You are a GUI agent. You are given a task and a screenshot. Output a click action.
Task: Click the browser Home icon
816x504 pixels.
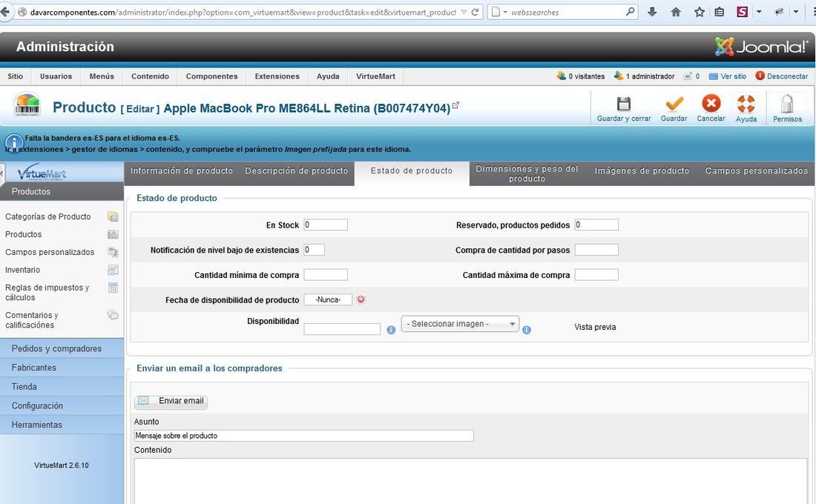676,12
